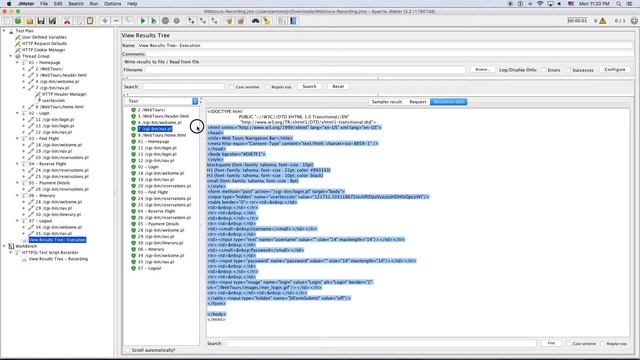Toggle Case sensitive beside the Find button
Viewport: 640px width, 360px height.
[x=569, y=344]
